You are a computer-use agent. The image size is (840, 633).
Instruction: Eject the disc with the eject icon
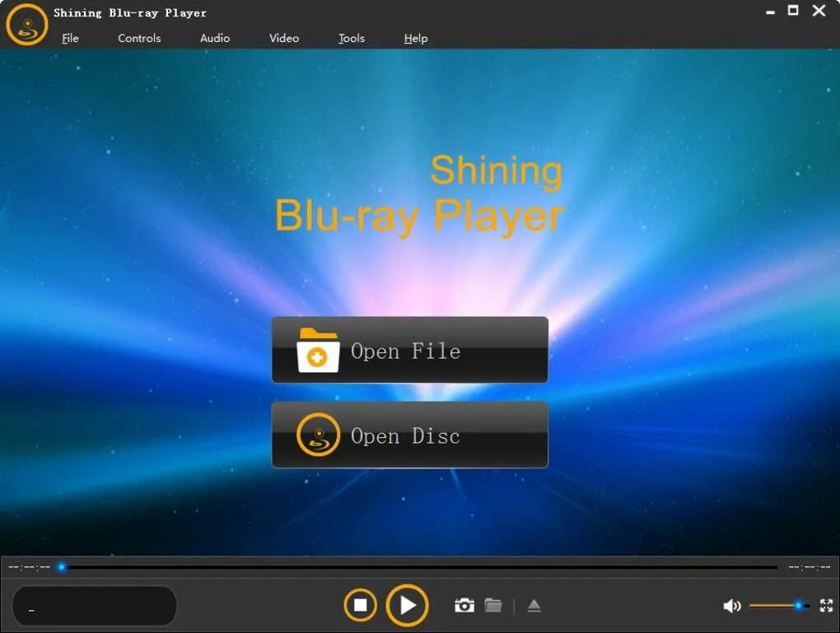[534, 606]
